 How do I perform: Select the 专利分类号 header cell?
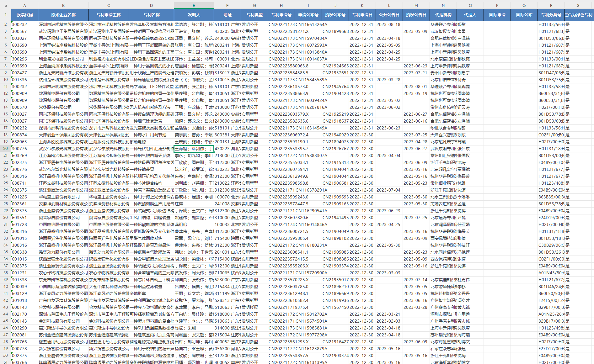pyautogui.click(x=551, y=15)
